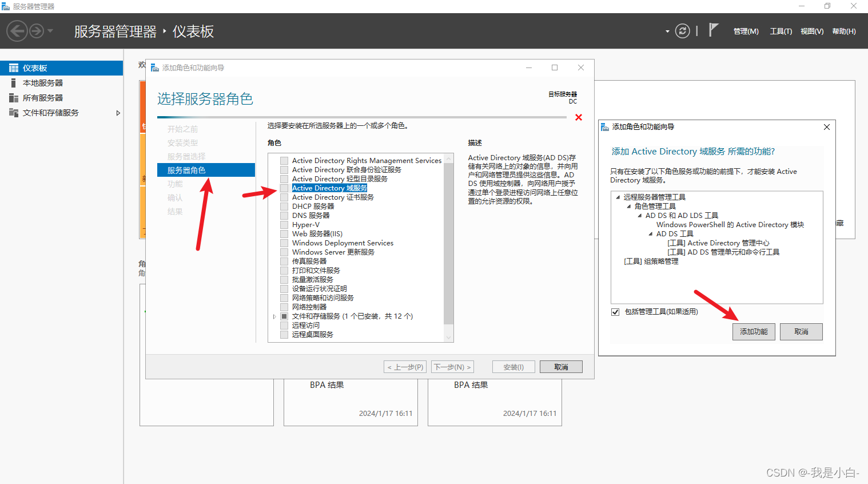Toggle 包括管理工具(如果适用) checkbox
The image size is (868, 484).
(615, 312)
